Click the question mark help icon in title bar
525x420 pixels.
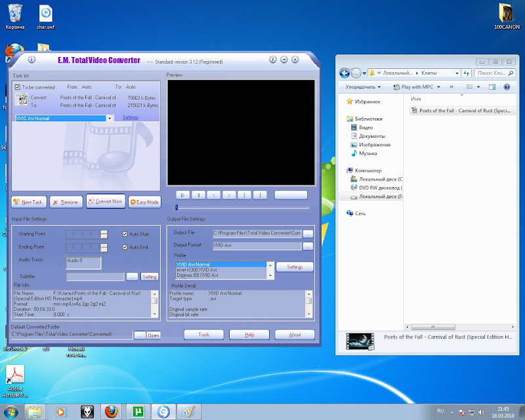click(272, 60)
